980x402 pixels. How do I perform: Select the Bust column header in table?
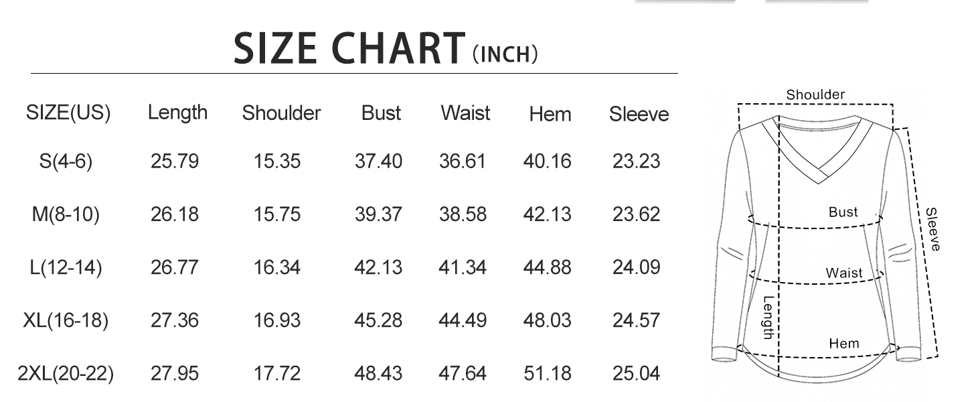point(381,113)
